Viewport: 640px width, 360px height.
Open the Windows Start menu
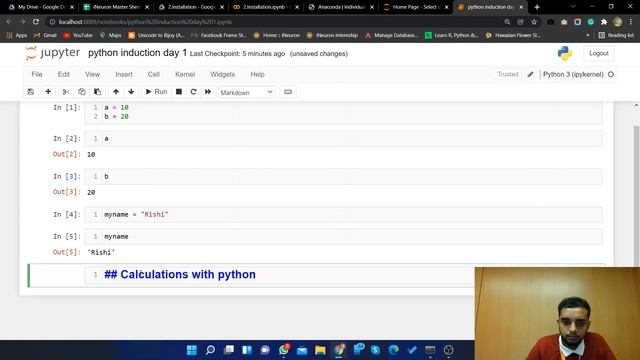tap(191, 350)
